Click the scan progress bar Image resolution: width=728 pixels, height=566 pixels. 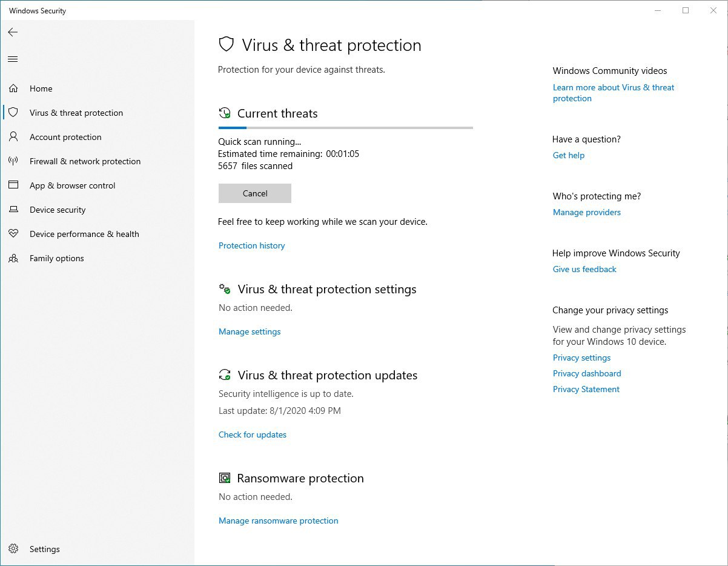click(346, 128)
